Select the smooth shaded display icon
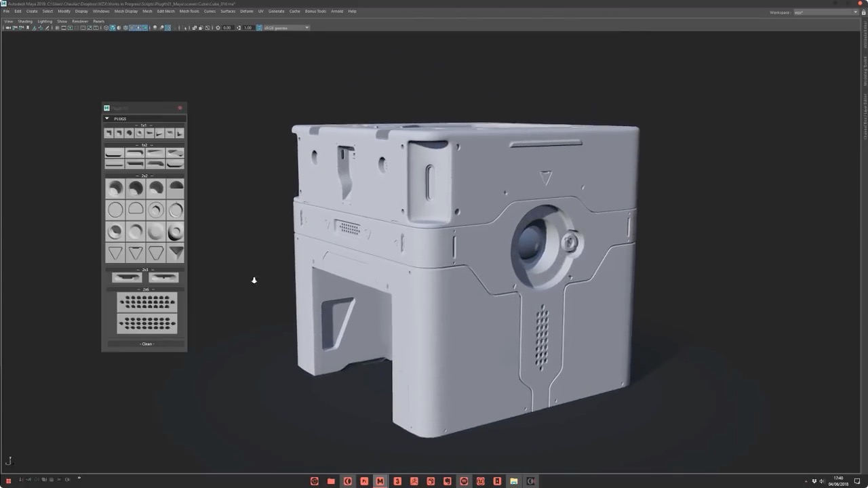 (x=113, y=28)
